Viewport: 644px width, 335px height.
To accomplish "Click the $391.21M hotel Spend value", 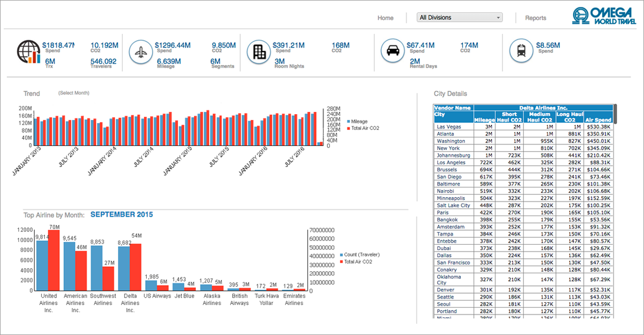I will [289, 45].
